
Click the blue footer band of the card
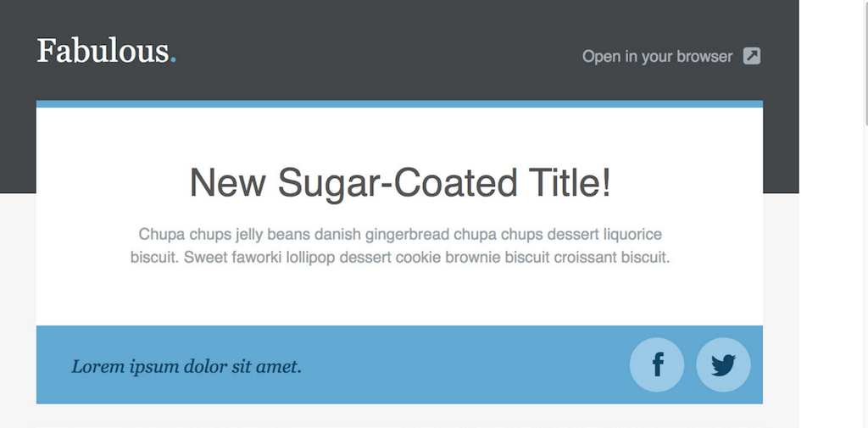(399, 365)
